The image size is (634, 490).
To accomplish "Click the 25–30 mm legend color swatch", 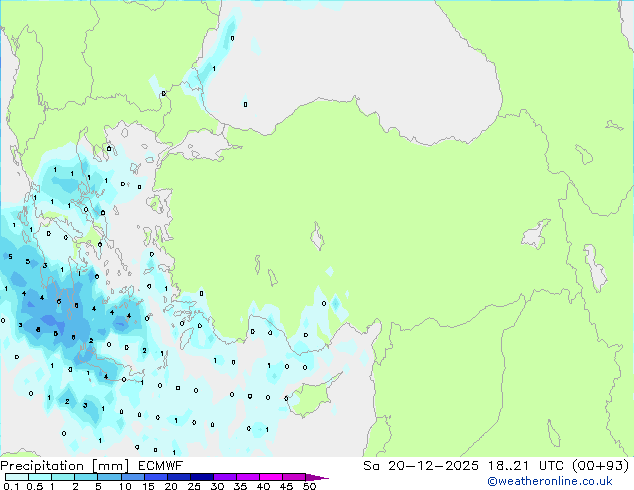I will click(x=202, y=477).
